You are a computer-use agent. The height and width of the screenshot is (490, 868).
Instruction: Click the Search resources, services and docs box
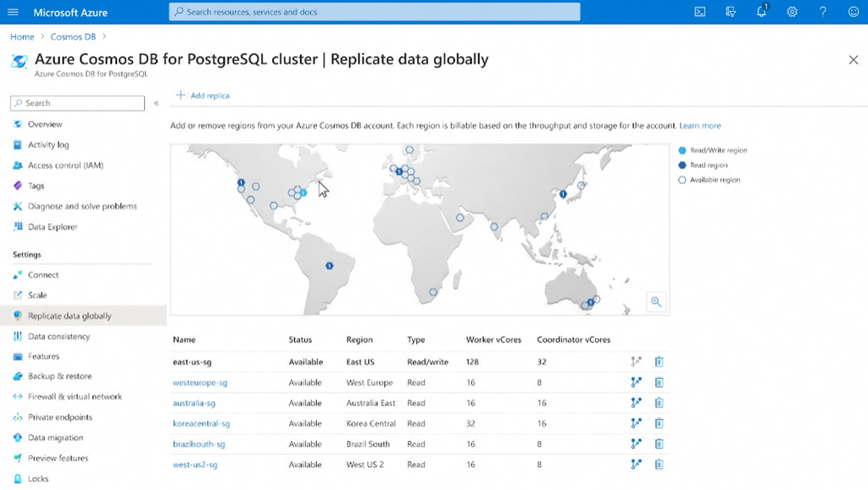pyautogui.click(x=375, y=12)
